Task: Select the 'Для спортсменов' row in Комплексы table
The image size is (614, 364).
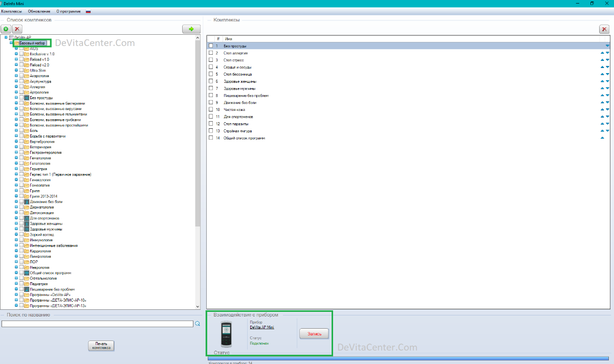Action: (408, 117)
